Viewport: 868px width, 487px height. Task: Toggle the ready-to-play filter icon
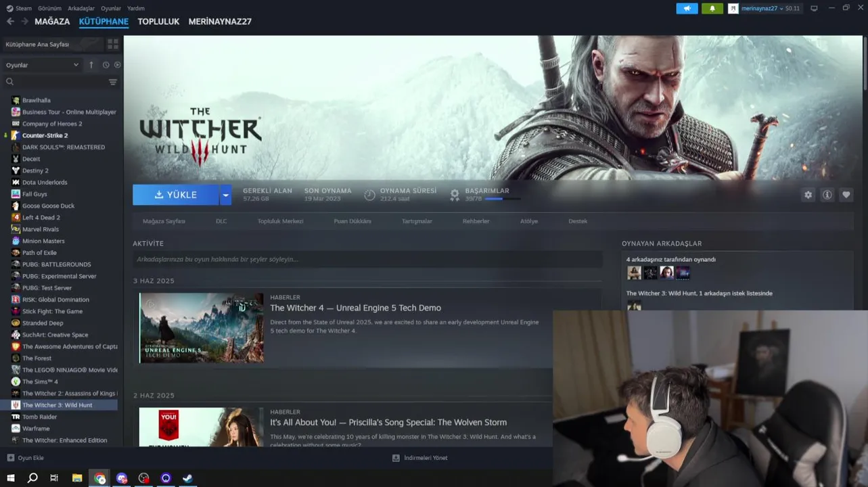coord(117,65)
